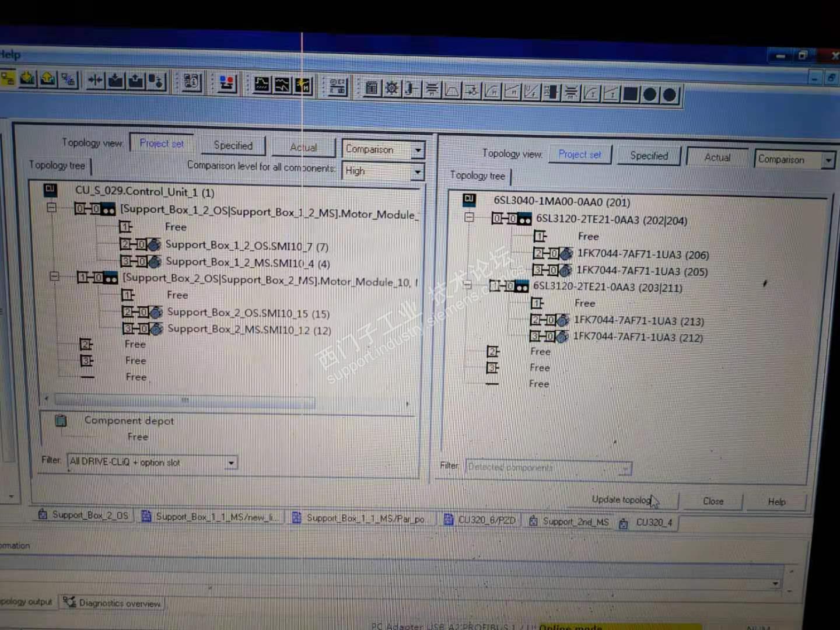Viewport: 840px width, 630px height.
Task: Toggle Project set in the right topology view
Action: coord(580,155)
